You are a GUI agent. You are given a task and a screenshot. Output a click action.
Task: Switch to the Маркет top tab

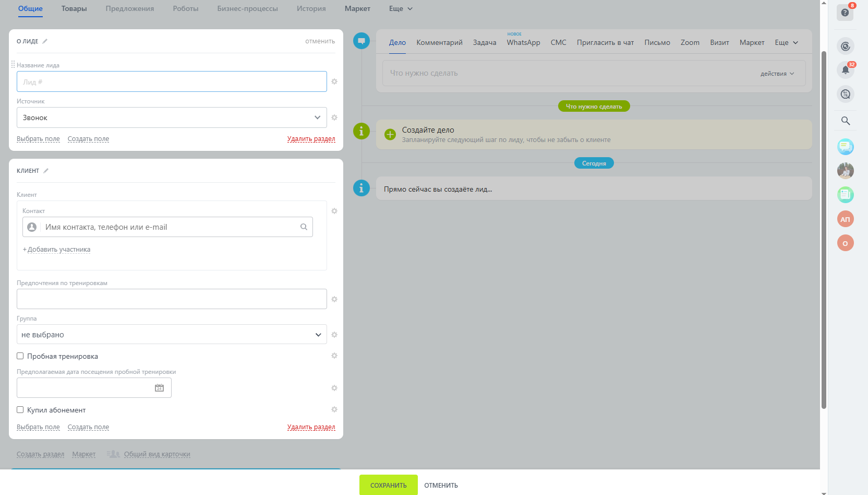click(x=357, y=9)
